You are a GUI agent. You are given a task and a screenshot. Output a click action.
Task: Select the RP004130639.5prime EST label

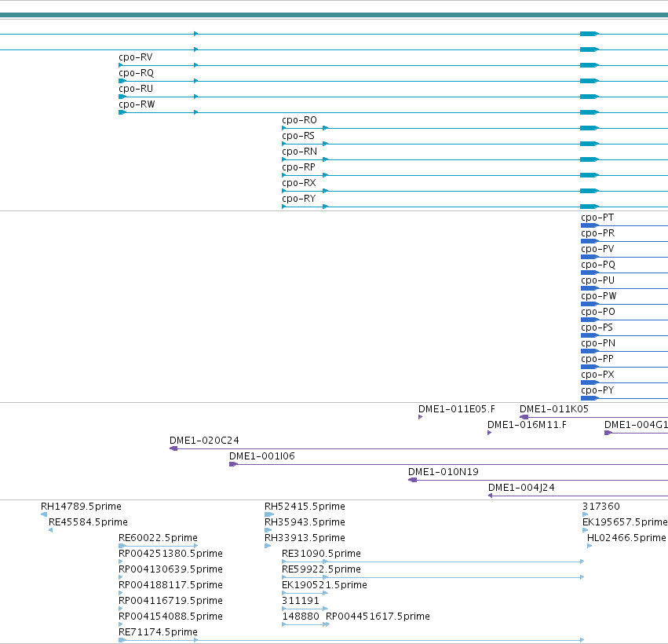170,570
